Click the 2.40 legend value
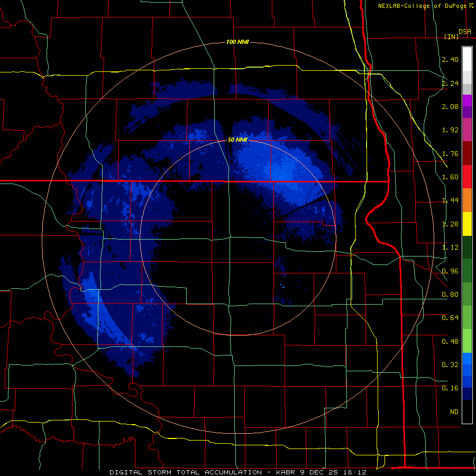476x476 pixels. [x=450, y=59]
